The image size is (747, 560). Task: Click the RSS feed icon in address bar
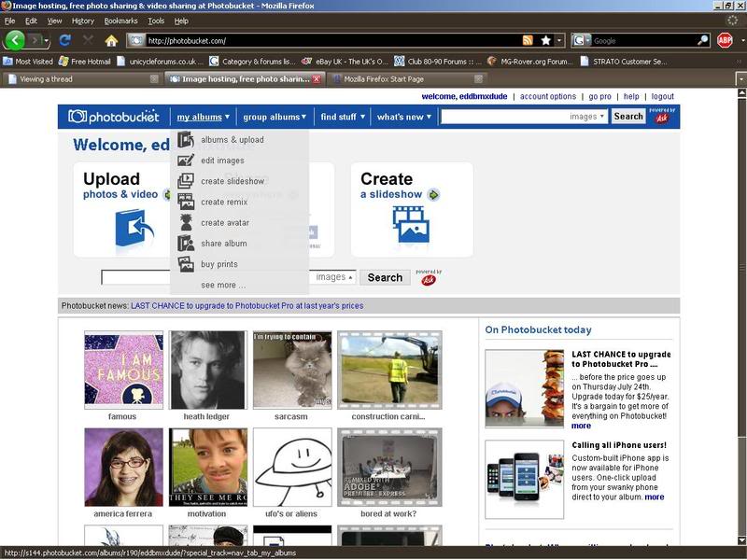(x=528, y=40)
